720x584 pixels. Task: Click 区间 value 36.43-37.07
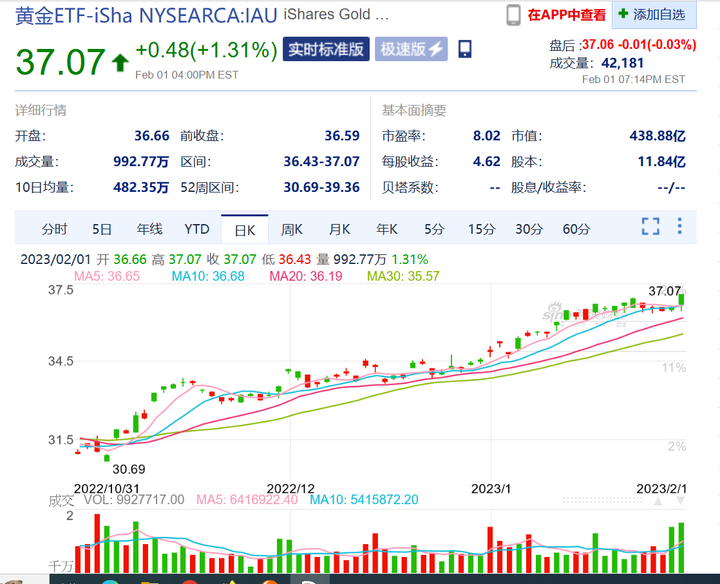point(321,162)
